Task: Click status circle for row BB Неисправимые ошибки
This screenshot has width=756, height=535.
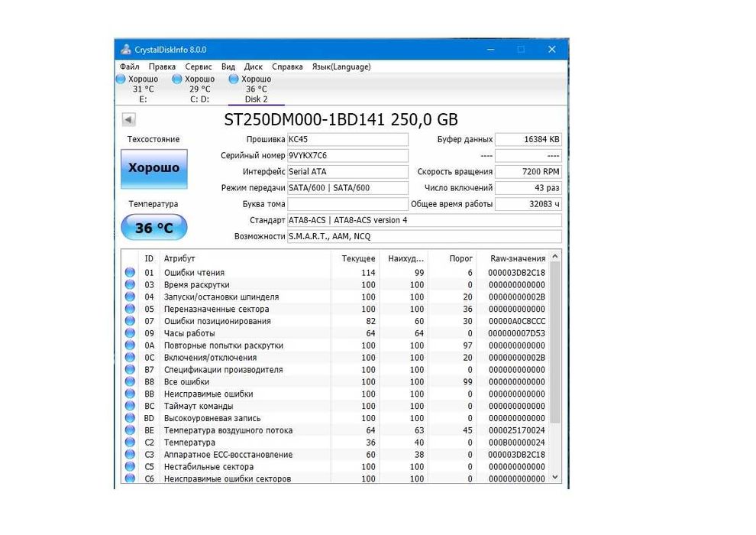Action: (x=130, y=394)
